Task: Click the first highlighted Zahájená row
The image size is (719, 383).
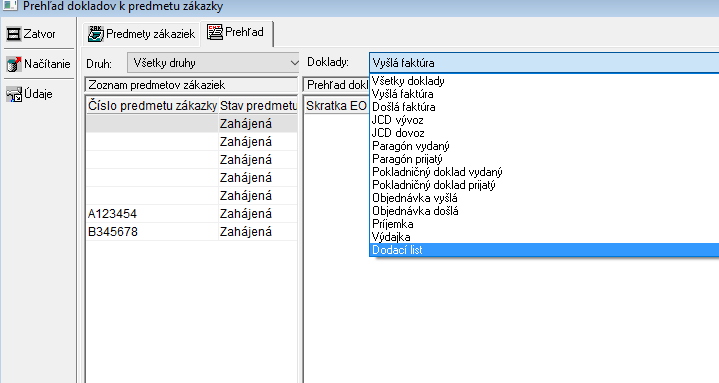Action: (x=192, y=124)
